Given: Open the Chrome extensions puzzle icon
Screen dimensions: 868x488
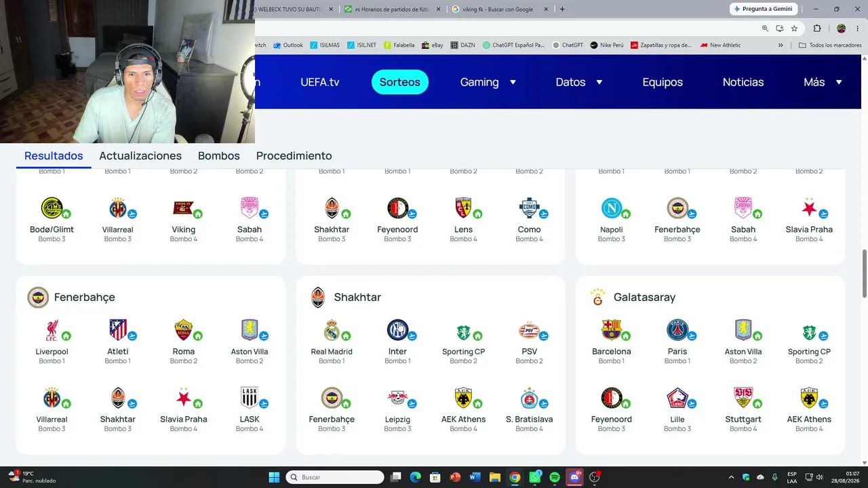Looking at the screenshot, I should pyautogui.click(x=817, y=28).
